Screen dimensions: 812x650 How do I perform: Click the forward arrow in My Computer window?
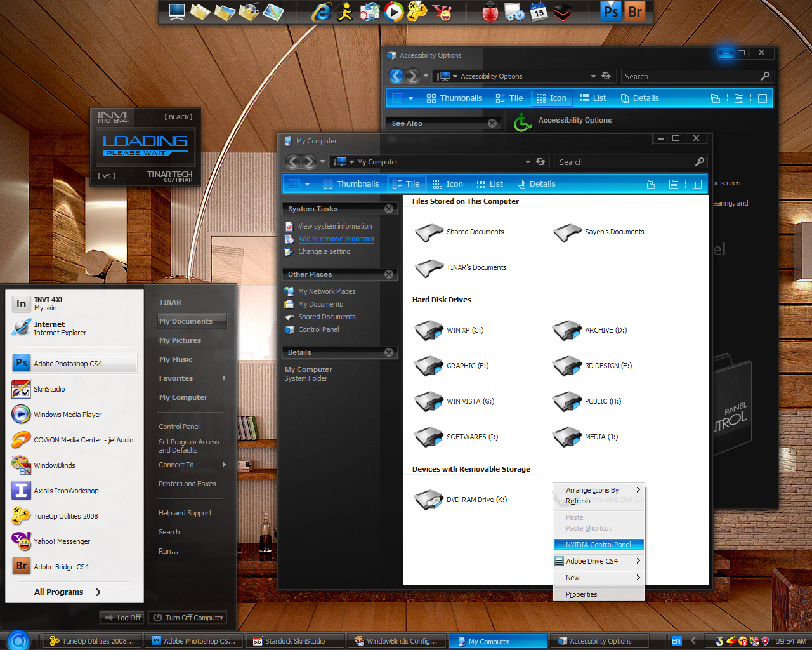tap(308, 162)
